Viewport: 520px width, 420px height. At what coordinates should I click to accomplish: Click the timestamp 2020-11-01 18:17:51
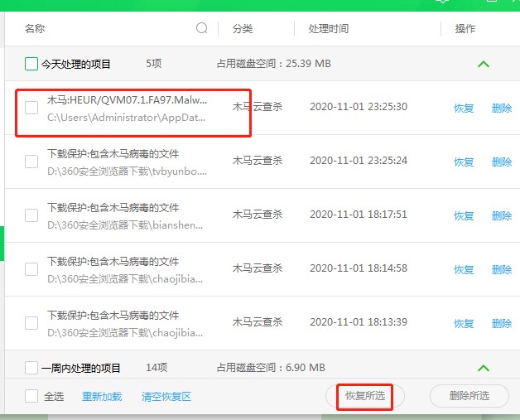pyautogui.click(x=359, y=214)
